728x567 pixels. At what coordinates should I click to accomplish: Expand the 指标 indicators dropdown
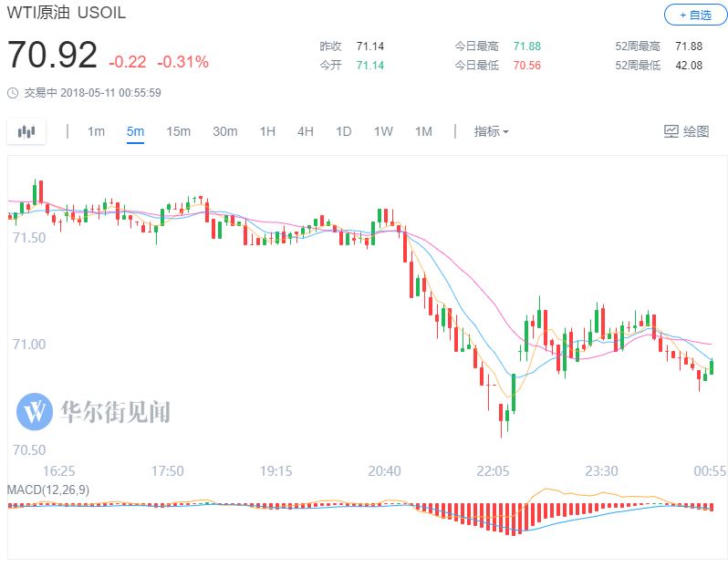(x=491, y=132)
